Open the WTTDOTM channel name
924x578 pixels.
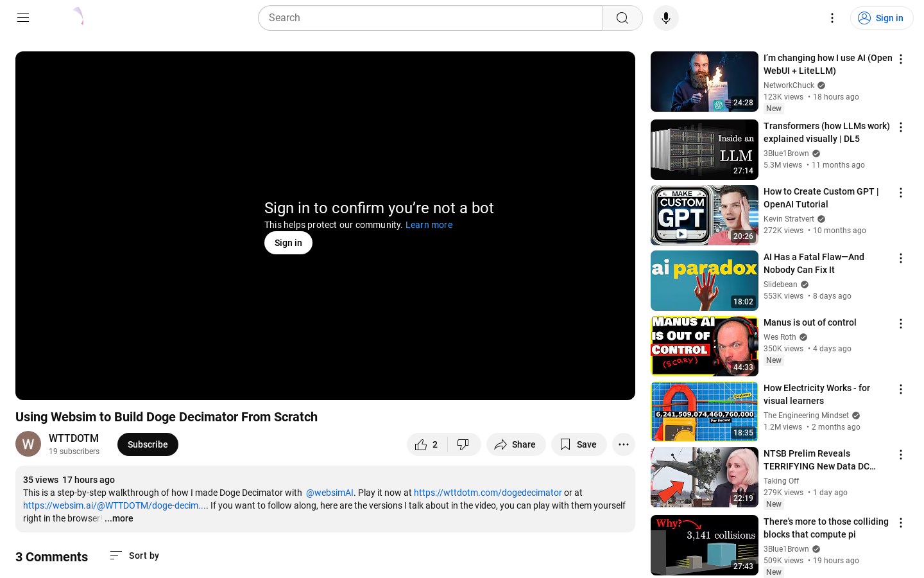pyautogui.click(x=74, y=438)
